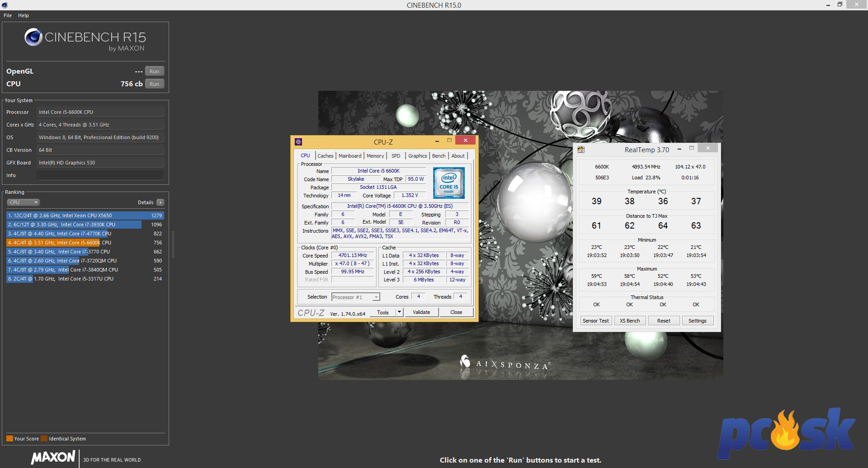The image size is (868, 468).
Task: Click the RealTemp title bar icon
Action: pos(581,150)
